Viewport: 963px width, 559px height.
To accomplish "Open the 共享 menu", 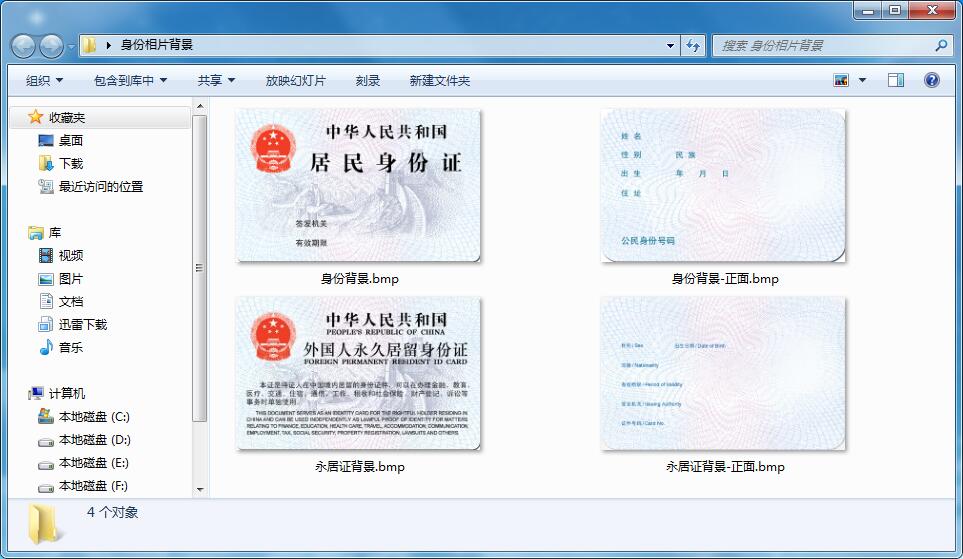I will pyautogui.click(x=216, y=80).
